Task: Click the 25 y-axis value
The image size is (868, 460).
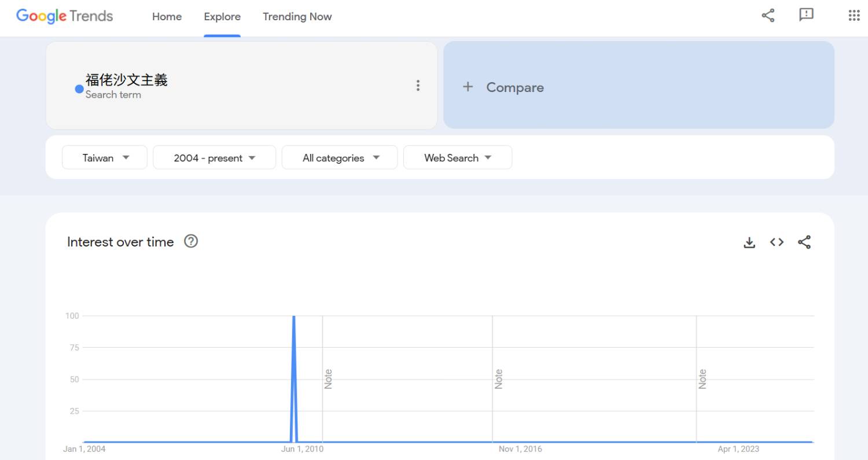Action: [x=75, y=411]
